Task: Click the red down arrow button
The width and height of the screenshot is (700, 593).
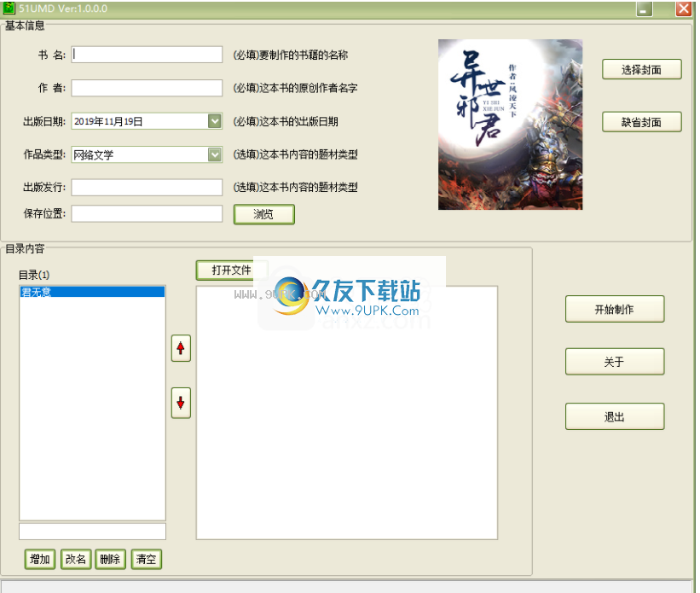Action: click(x=181, y=403)
